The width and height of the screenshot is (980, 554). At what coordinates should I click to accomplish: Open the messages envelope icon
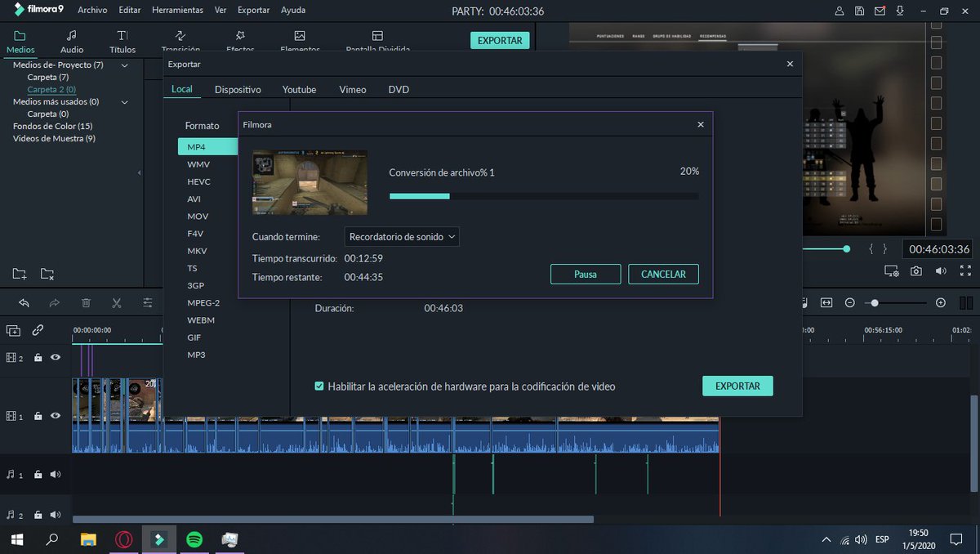point(880,11)
